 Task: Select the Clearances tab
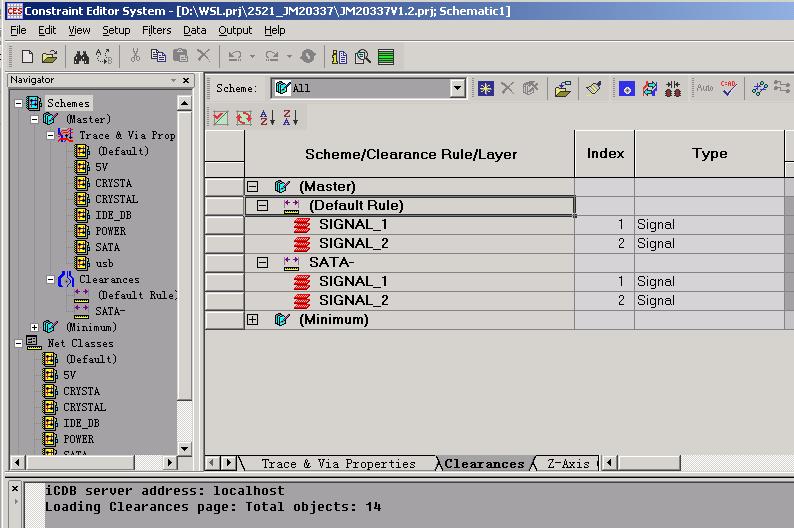pyautogui.click(x=484, y=464)
